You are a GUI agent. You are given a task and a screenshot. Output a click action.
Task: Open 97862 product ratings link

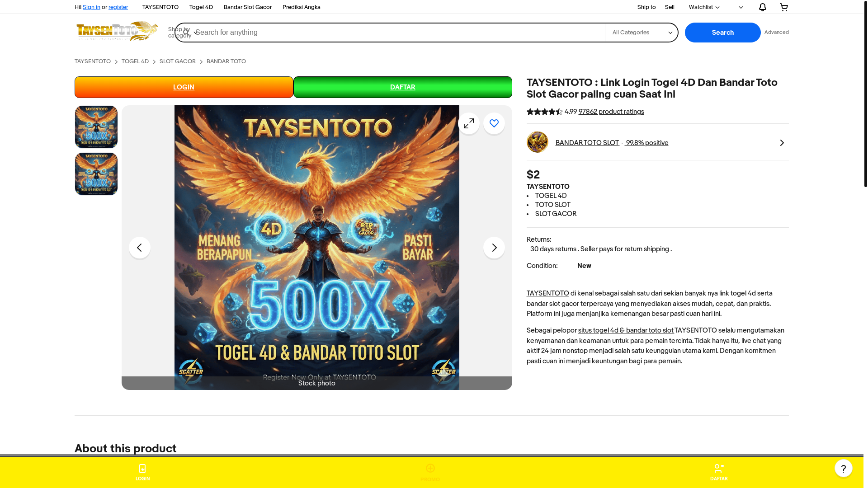click(x=611, y=112)
